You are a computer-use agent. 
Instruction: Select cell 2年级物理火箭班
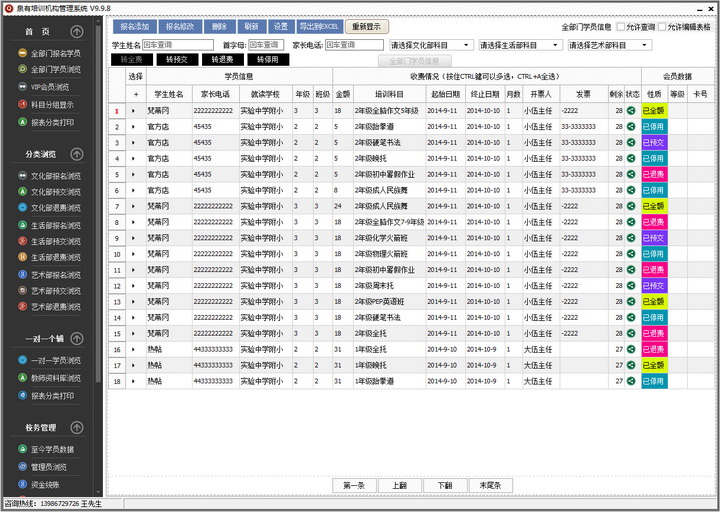[x=389, y=254]
